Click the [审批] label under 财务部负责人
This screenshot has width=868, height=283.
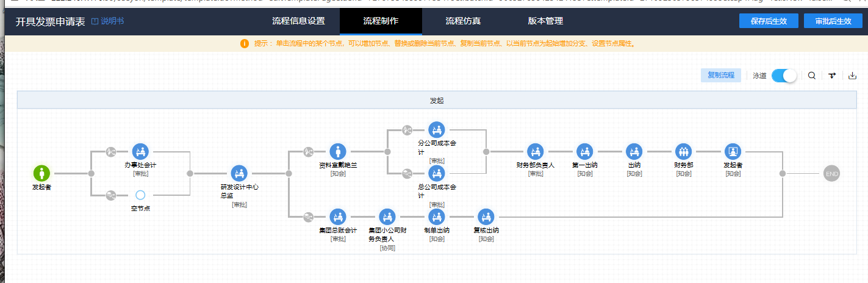click(536, 174)
